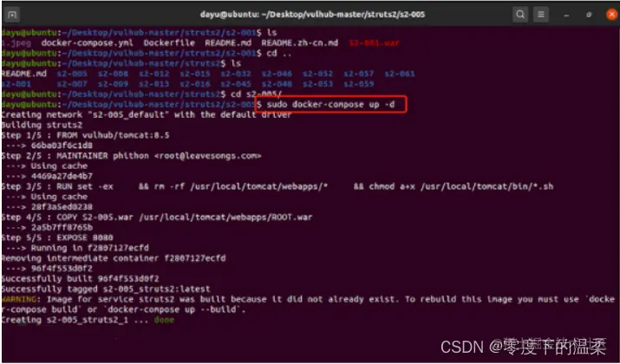620x364 pixels.
Task: Click the s2-001 directory in listing
Action: (x=16, y=84)
